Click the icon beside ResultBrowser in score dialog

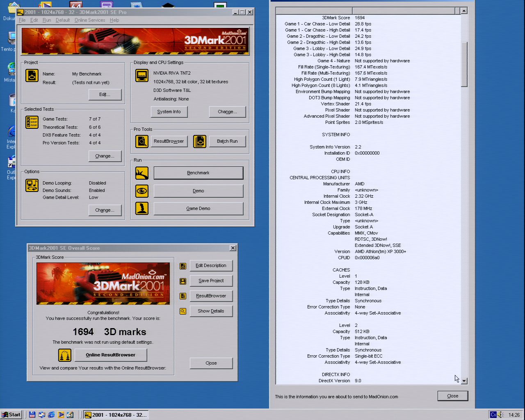tap(183, 296)
